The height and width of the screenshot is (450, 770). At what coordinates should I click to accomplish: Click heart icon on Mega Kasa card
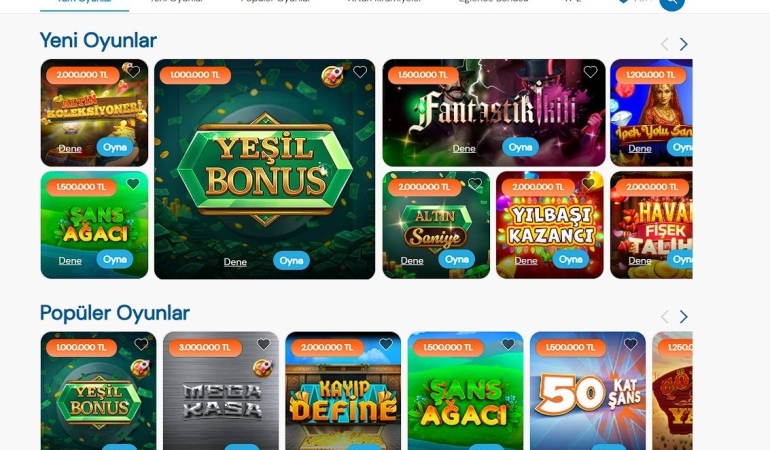264,344
